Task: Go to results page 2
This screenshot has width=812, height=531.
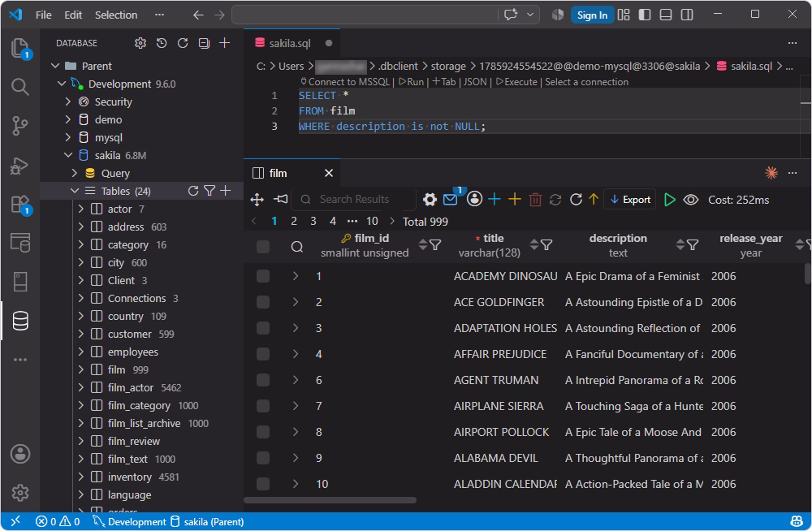Action: click(294, 221)
